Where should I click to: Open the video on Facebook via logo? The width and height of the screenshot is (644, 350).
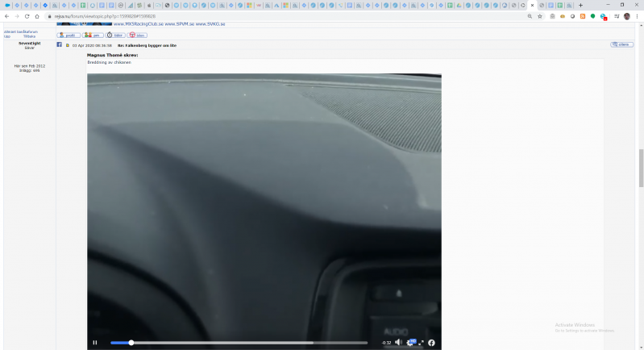coord(431,343)
